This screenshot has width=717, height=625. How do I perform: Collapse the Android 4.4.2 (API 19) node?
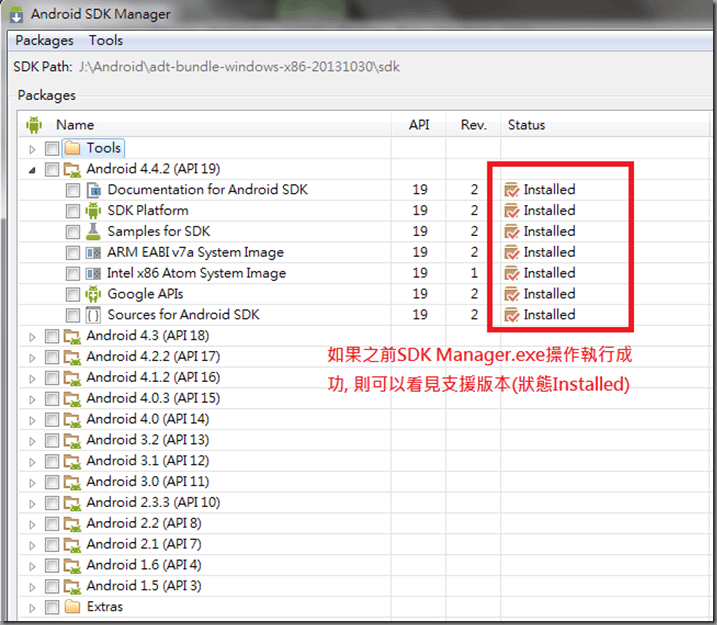click(x=32, y=170)
